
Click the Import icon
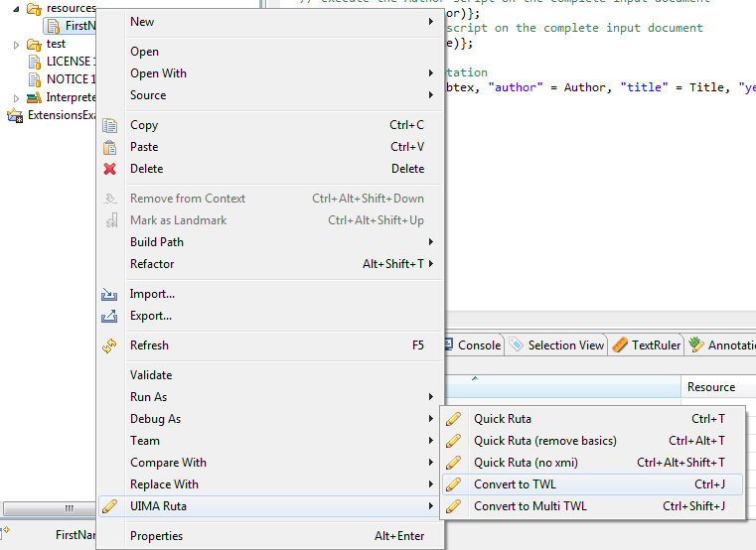click(110, 294)
